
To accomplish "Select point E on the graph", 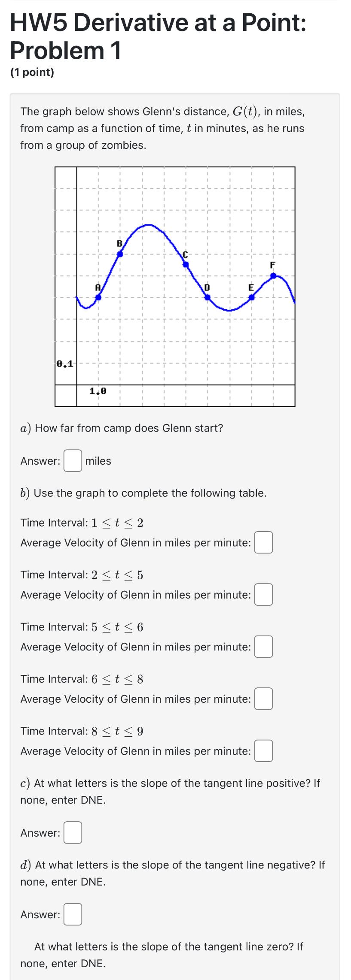I will click(252, 296).
